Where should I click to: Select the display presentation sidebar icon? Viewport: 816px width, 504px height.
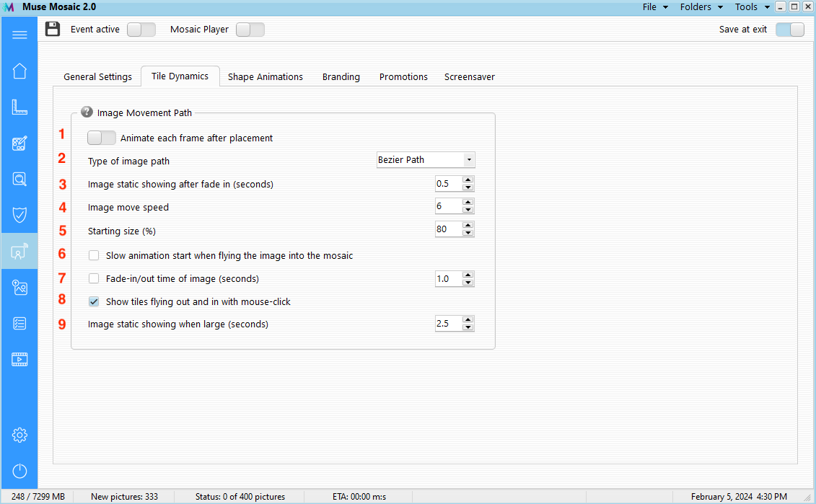coord(19,251)
